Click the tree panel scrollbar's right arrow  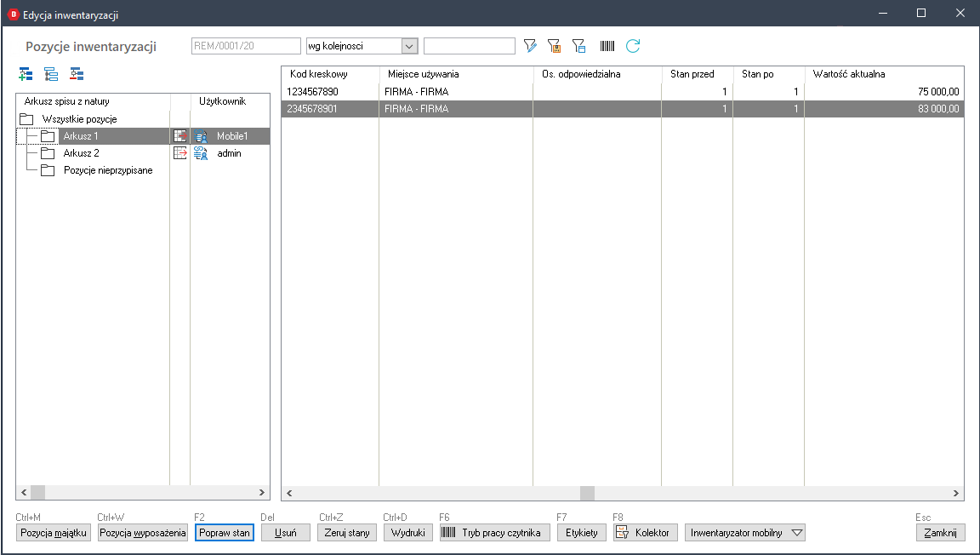point(262,492)
